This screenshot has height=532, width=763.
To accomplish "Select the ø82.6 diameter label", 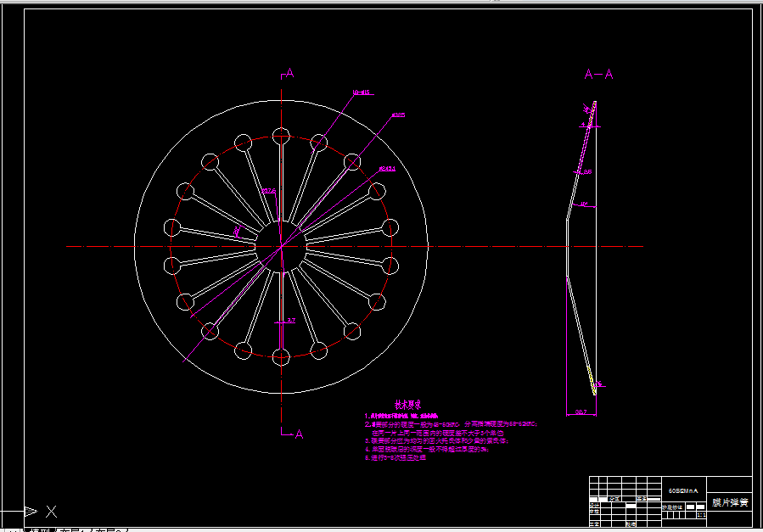I will tap(268, 191).
